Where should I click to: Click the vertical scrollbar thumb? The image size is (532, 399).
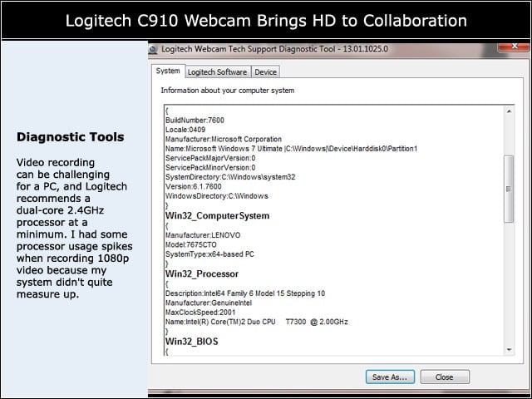pos(509,189)
